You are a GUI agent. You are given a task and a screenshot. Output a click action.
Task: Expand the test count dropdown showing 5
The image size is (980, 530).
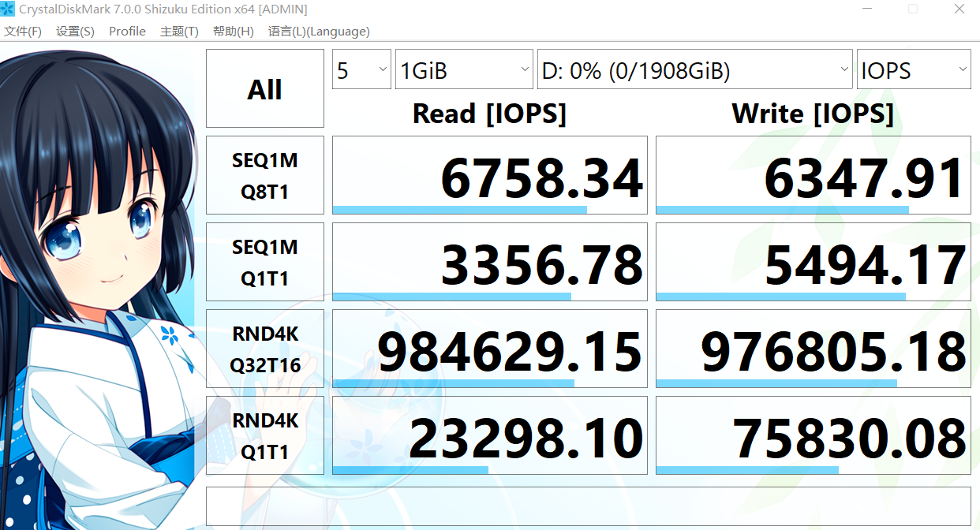pyautogui.click(x=362, y=70)
